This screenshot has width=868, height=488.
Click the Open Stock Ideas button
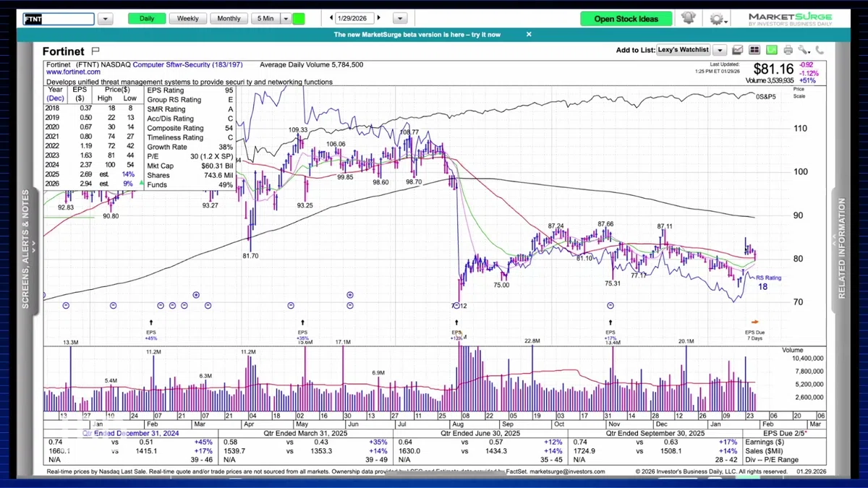click(626, 19)
